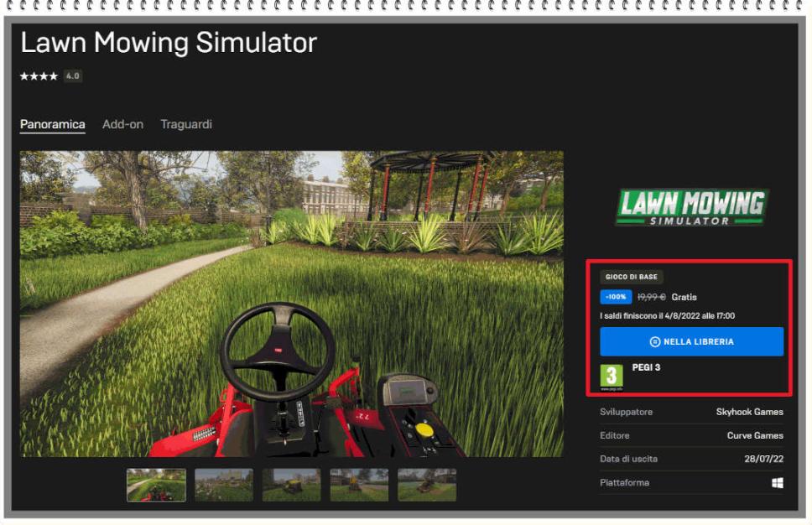
Task: Open the Curve Games publisher link
Action: point(757,435)
